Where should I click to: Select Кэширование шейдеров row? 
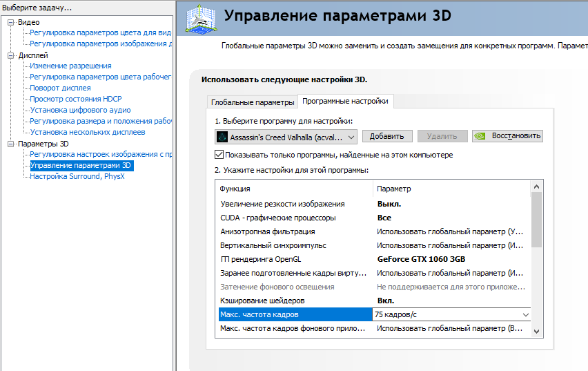click(x=374, y=301)
